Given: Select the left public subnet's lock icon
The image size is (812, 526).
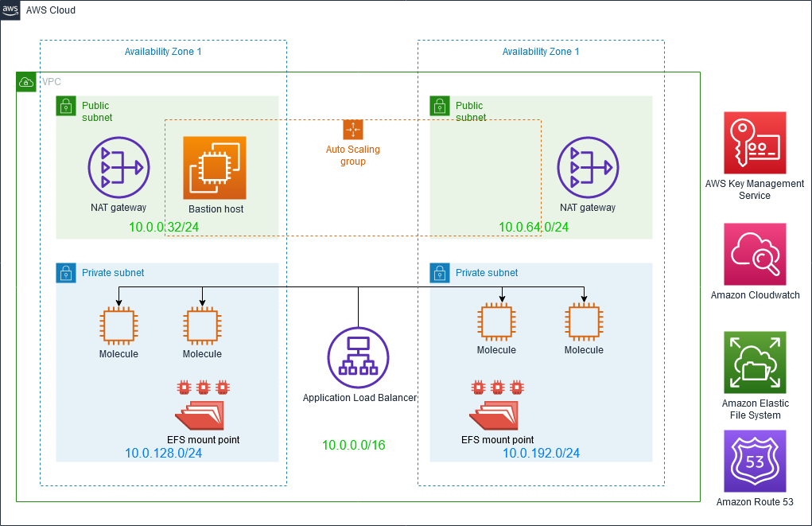Looking at the screenshot, I should (x=66, y=106).
